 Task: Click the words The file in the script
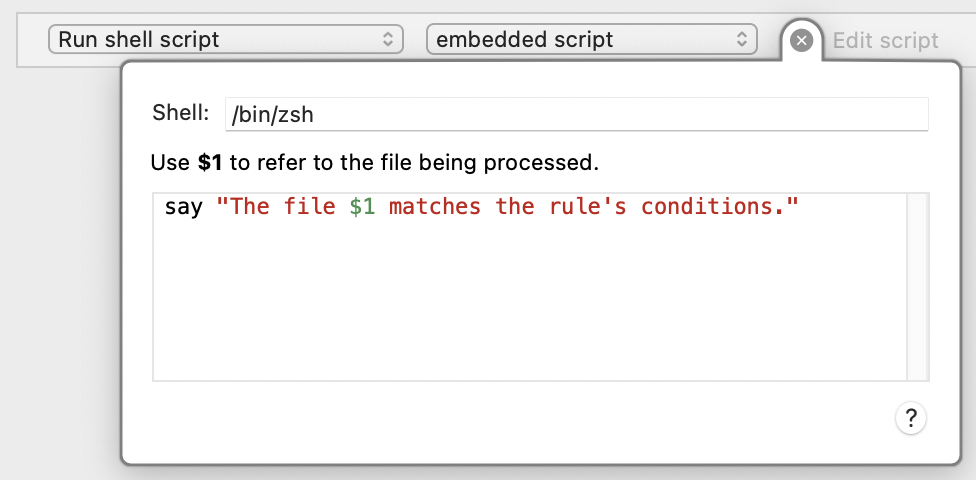283,206
